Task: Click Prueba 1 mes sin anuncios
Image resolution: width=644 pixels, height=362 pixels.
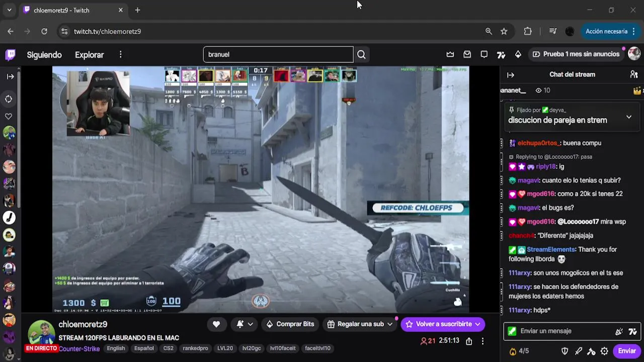Action: (576, 54)
